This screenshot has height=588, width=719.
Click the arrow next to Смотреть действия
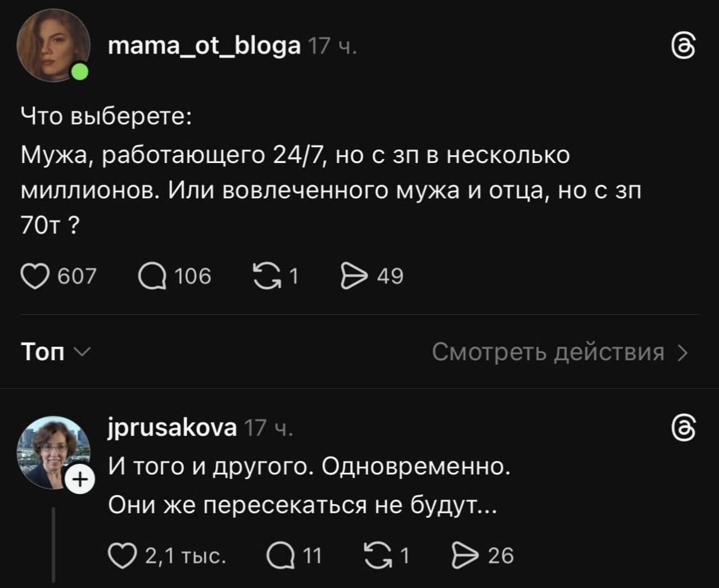point(682,353)
